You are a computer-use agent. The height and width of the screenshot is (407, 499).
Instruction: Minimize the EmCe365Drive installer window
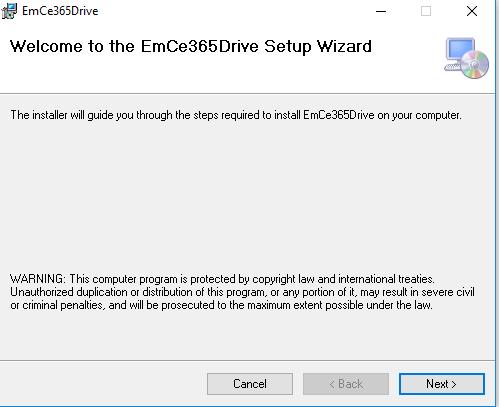coord(381,11)
